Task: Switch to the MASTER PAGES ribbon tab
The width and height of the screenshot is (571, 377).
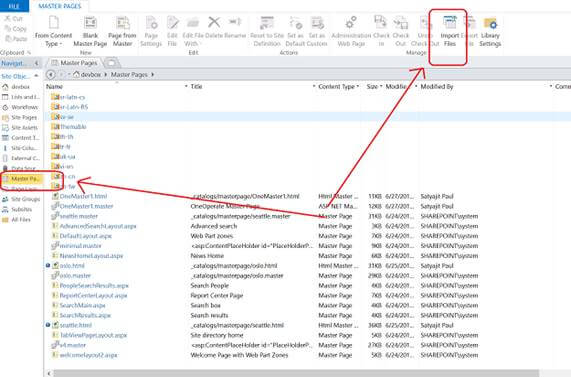Action: point(60,6)
